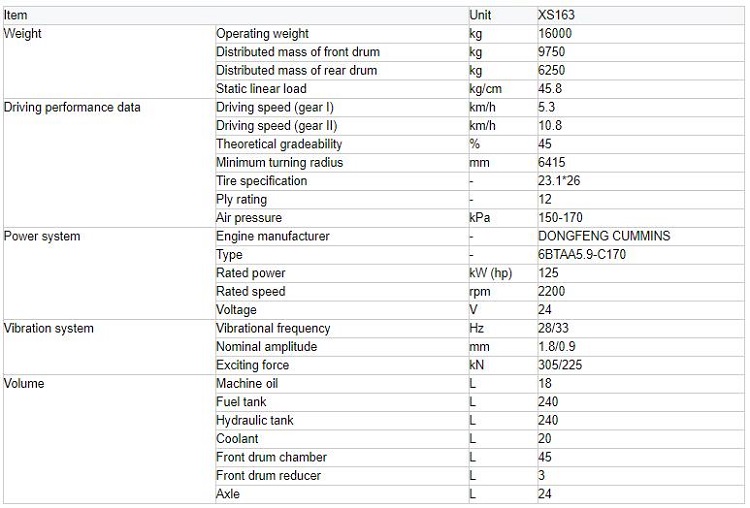
Task: Click the Driving performance data category cell
Action: click(x=72, y=107)
